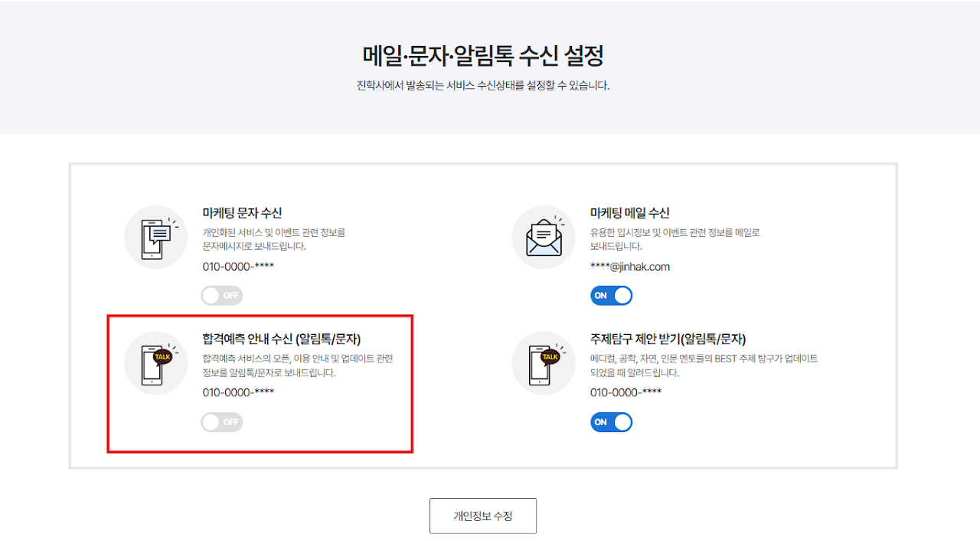Enable 합격예측 안내 수신 toggle

(222, 421)
